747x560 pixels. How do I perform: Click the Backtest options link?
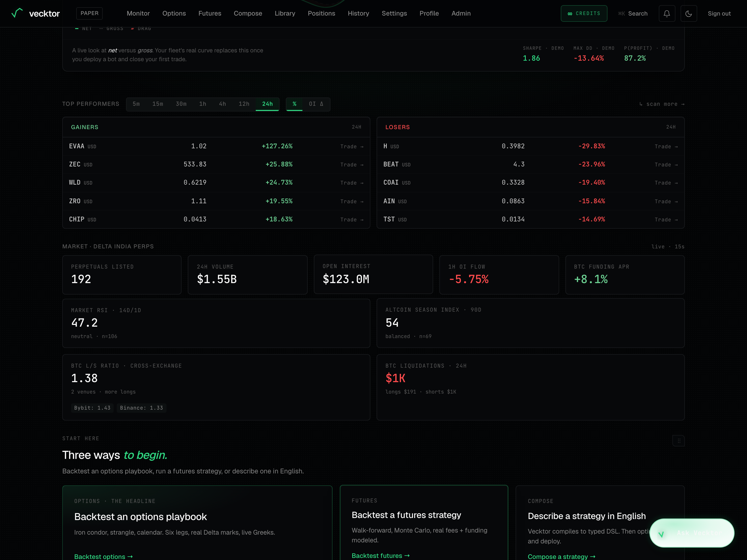103,556
